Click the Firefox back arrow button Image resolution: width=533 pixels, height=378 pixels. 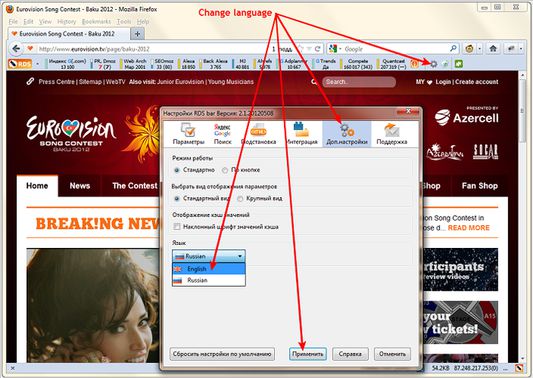16,49
